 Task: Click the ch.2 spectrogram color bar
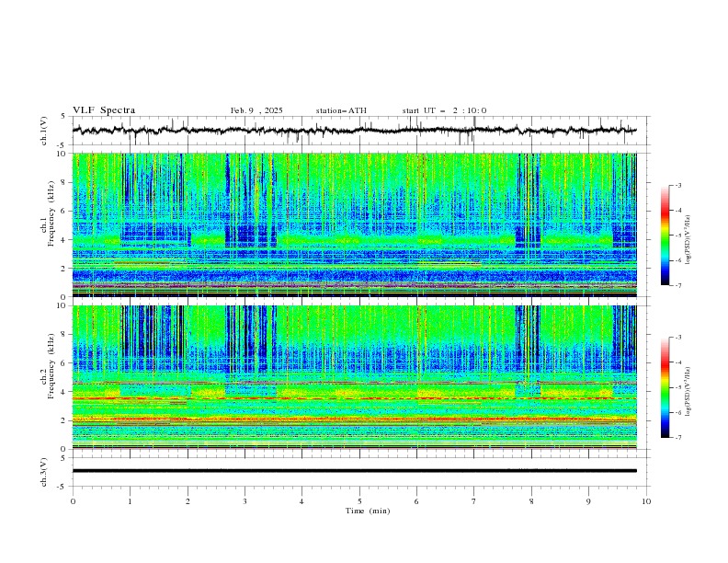coord(665,387)
